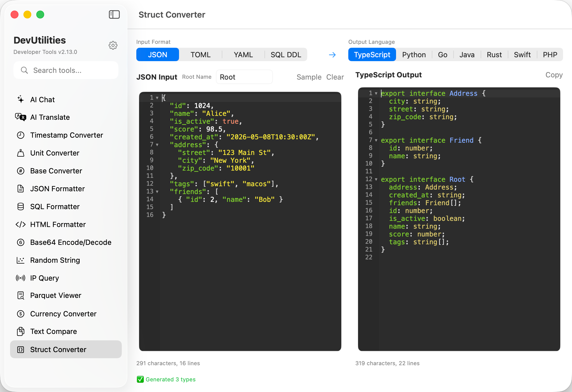Click the Unit Converter weight icon
Viewport: 572px width, 392px height.
coord(21,153)
